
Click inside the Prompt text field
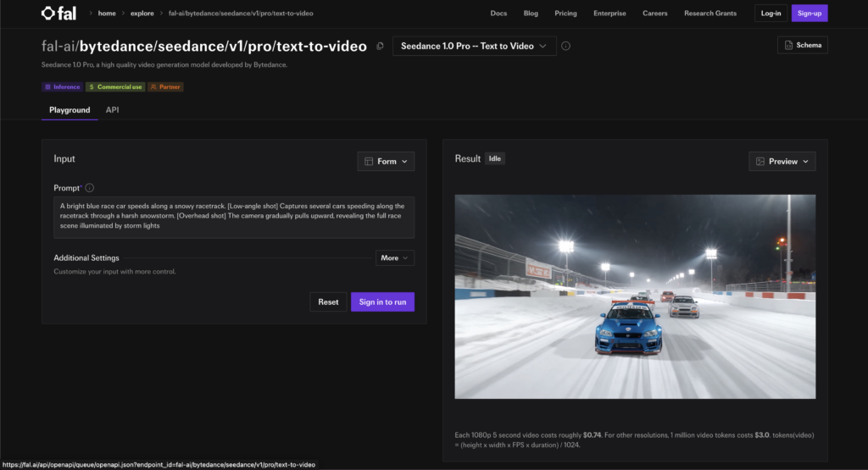click(x=234, y=218)
